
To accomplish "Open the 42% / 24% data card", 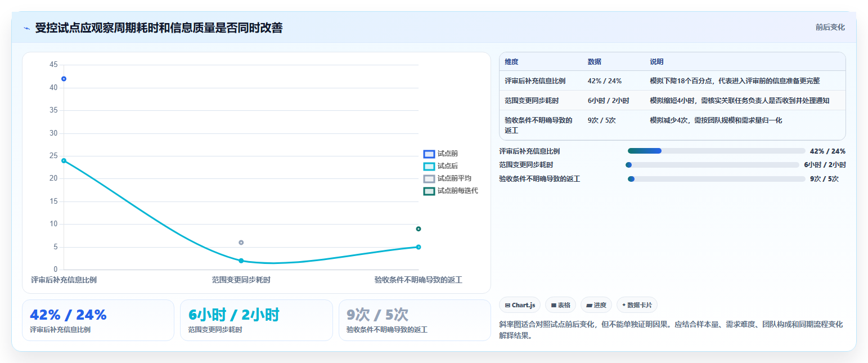I will tap(98, 320).
